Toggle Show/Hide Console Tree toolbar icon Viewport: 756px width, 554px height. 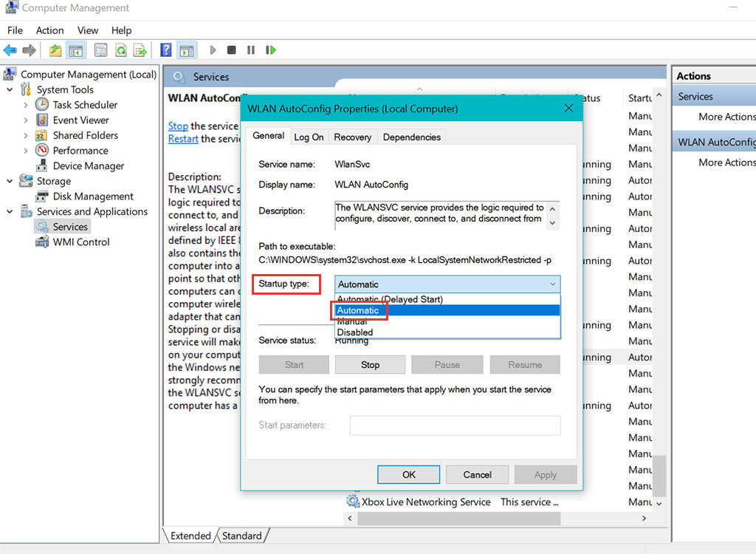[x=76, y=50]
